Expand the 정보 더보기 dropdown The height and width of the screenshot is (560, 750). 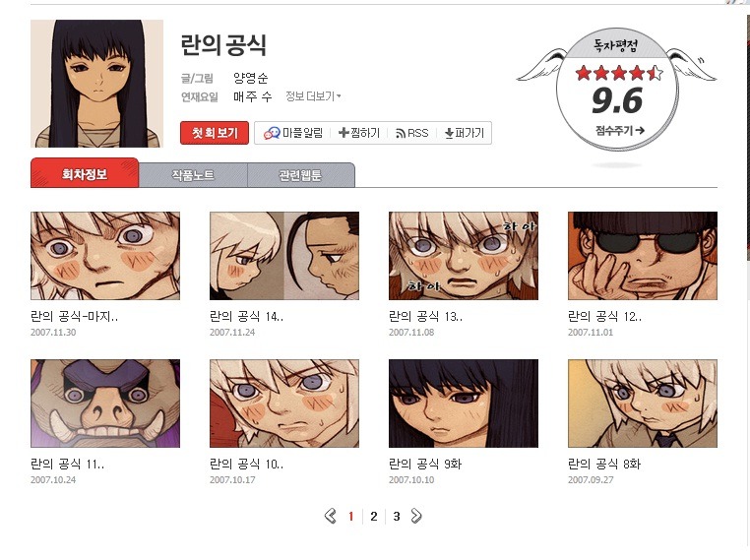tap(313, 96)
